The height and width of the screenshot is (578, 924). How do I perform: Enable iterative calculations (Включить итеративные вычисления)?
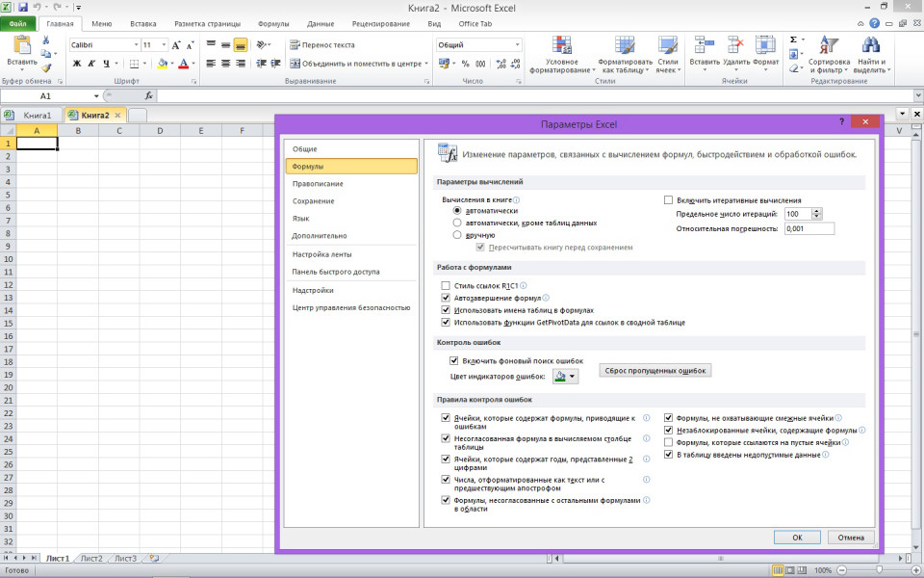click(x=668, y=200)
